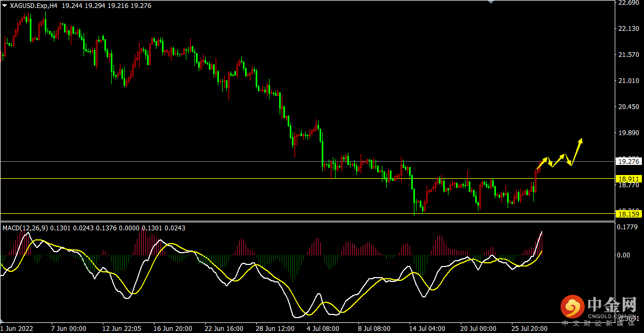The image size is (644, 333).
Task: Click the low value 19.216 in chart header
Action: (118, 5)
